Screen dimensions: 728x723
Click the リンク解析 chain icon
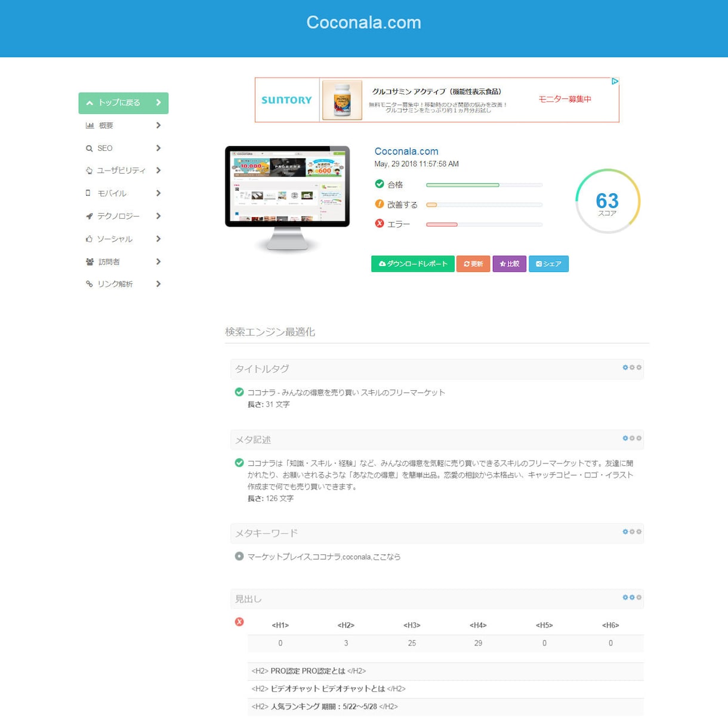[x=90, y=284]
